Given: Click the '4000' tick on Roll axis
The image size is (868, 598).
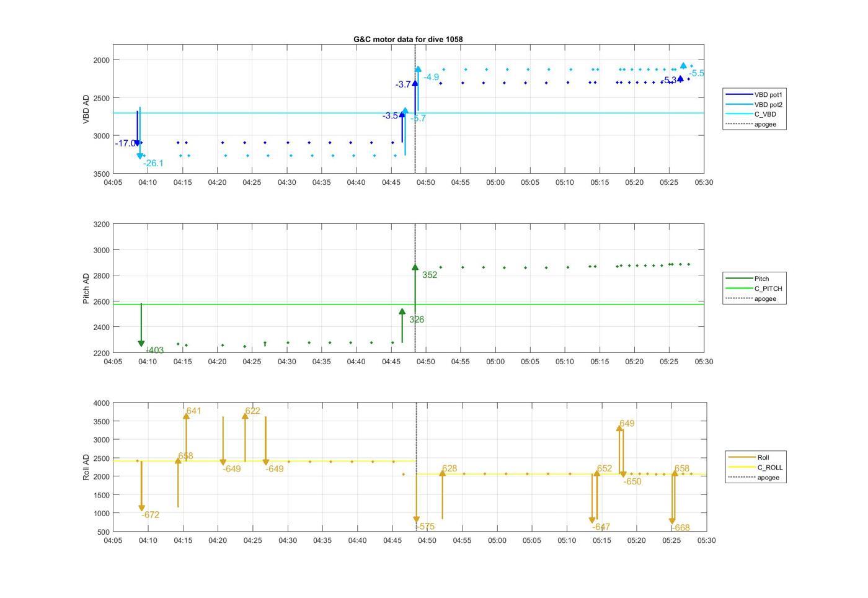Looking at the screenshot, I should coord(101,403).
